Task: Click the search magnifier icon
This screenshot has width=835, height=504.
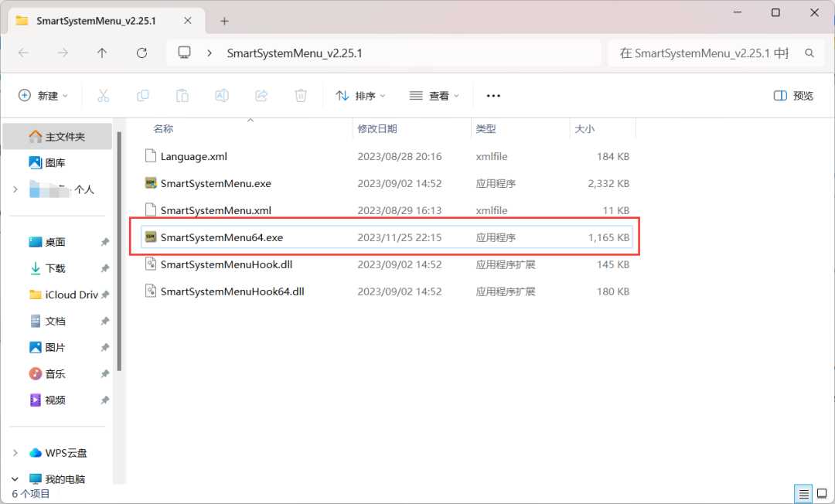Action: pos(809,53)
